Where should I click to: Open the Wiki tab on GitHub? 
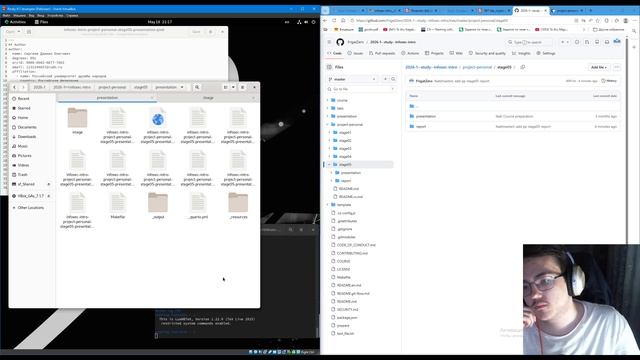(x=456, y=53)
